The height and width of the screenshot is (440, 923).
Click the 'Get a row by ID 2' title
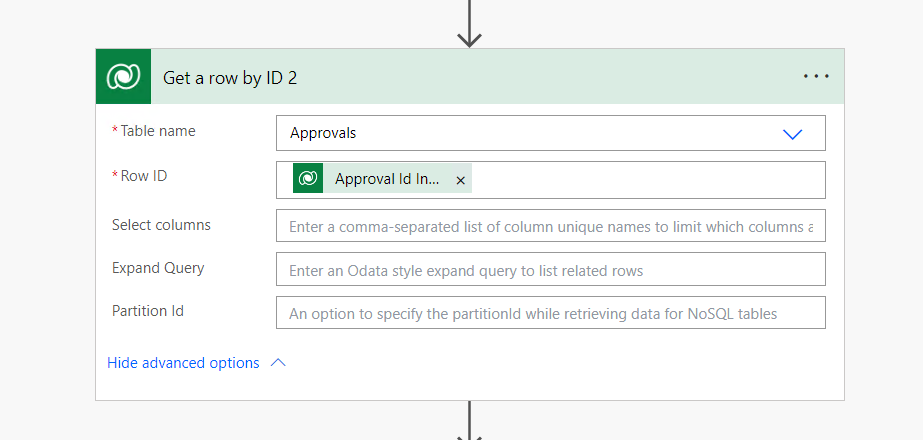pos(230,78)
